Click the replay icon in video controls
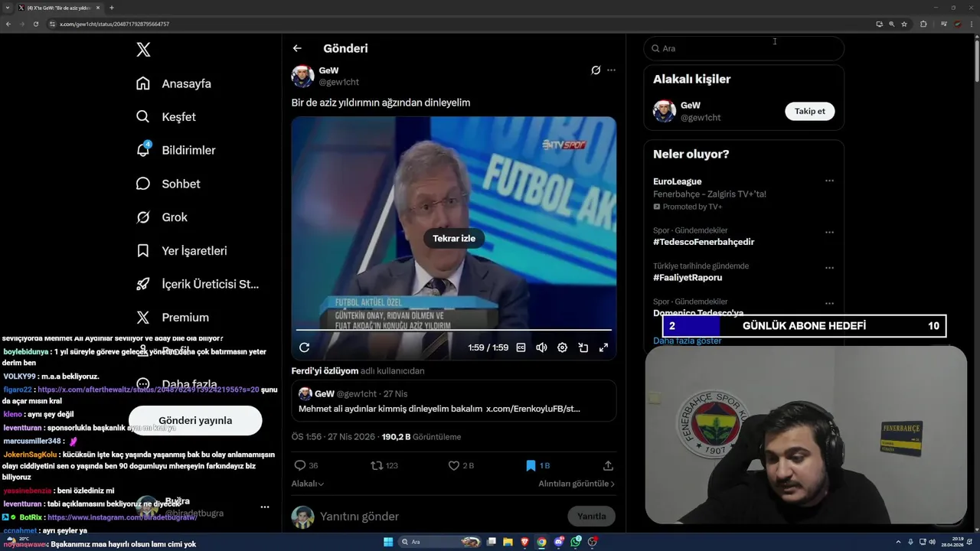This screenshot has height=551, width=980. point(304,347)
